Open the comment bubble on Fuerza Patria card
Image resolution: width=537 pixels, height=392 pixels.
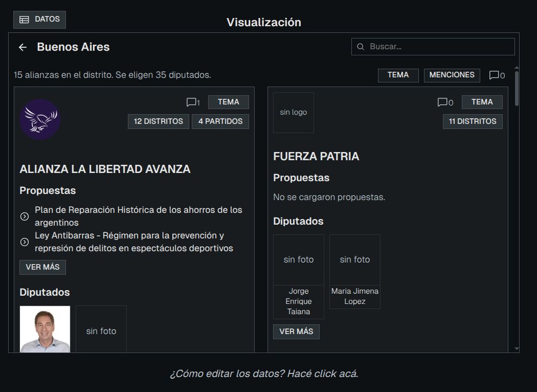tap(444, 102)
